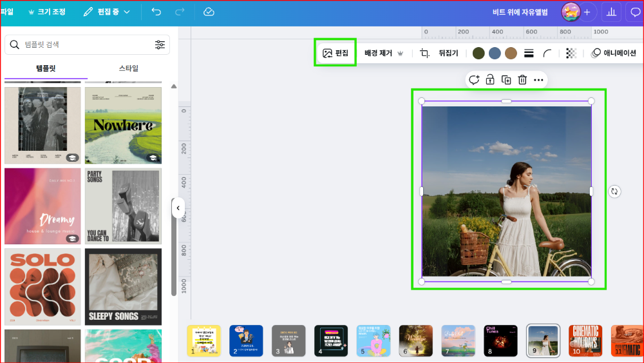Click the undo arrow icon
644x363 pixels.
(x=156, y=12)
